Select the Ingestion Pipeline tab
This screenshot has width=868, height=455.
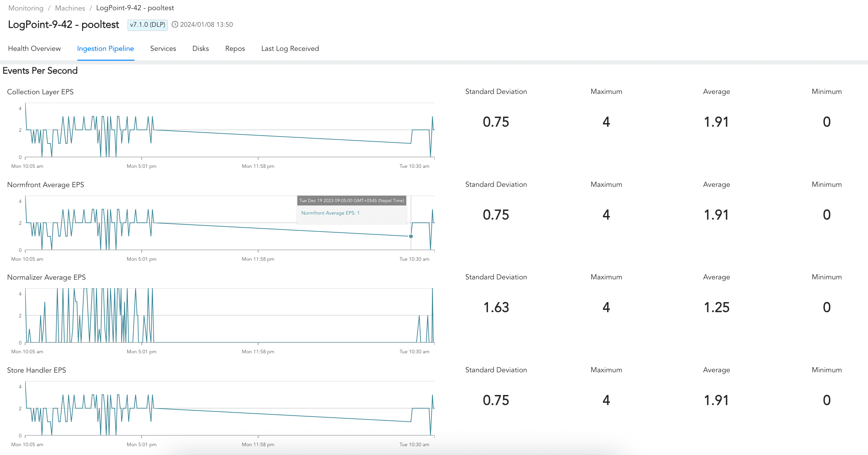point(106,48)
